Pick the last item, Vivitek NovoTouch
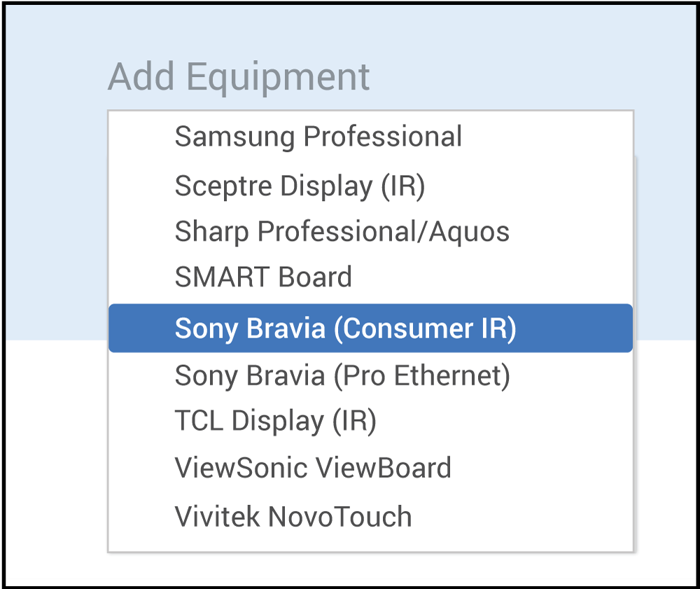700x589 pixels. [x=293, y=517]
